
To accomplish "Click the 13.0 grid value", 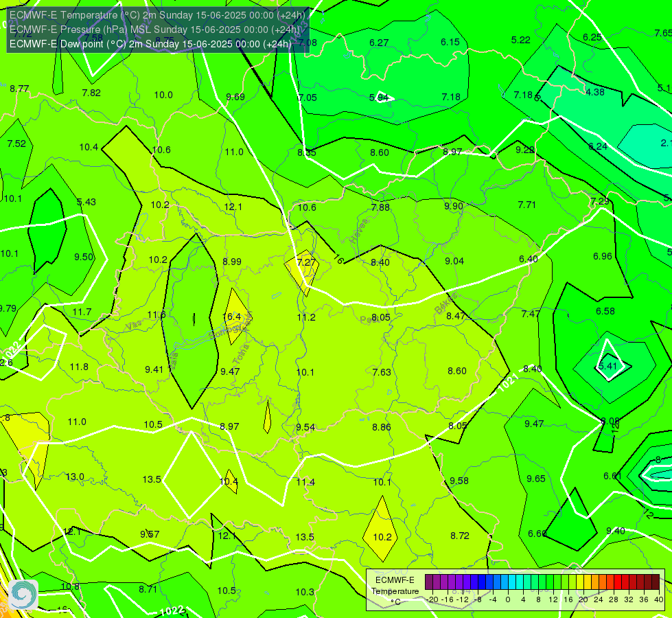I will pos(75,477).
